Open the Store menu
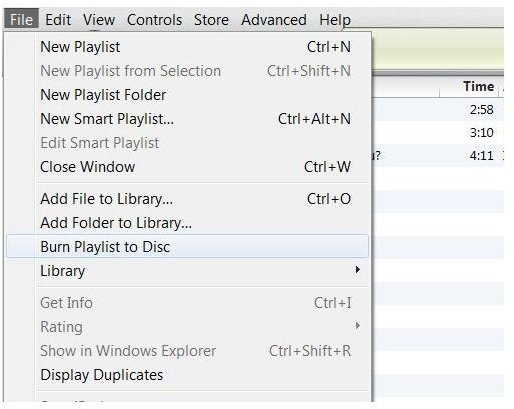 (211, 19)
